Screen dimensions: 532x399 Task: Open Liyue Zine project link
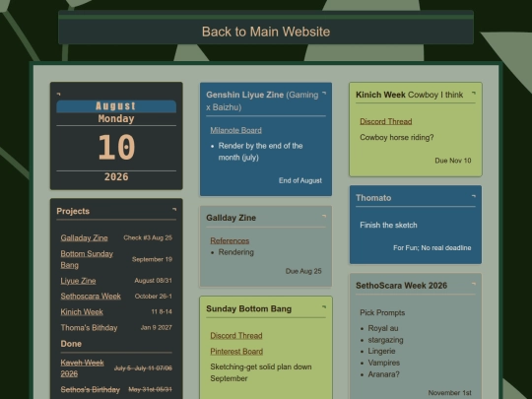click(x=78, y=281)
